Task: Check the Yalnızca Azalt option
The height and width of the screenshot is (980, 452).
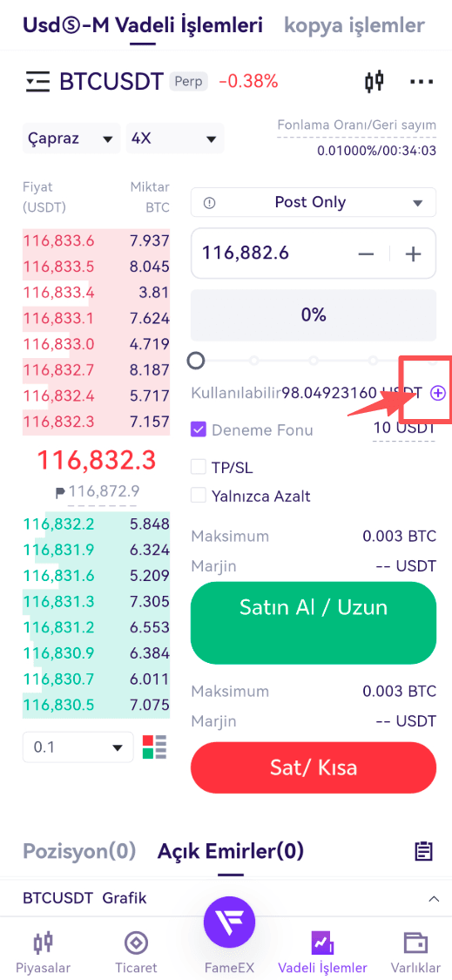Action: [199, 496]
